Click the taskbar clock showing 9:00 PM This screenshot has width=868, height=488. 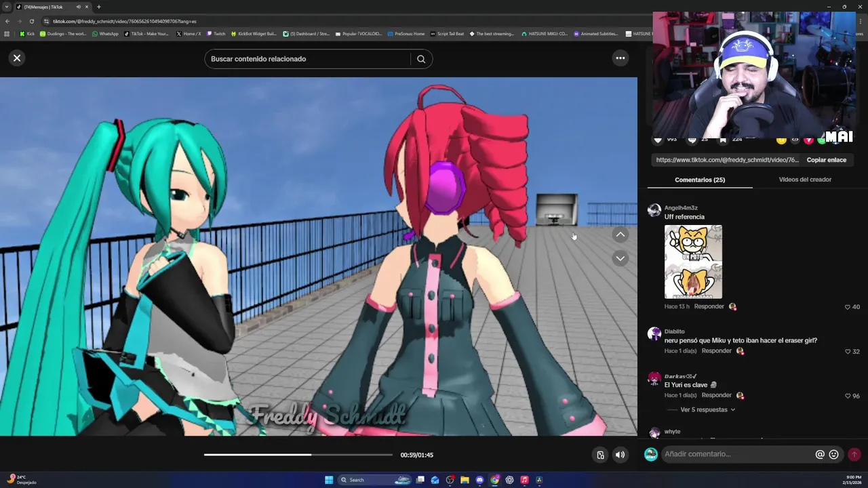[x=853, y=480]
